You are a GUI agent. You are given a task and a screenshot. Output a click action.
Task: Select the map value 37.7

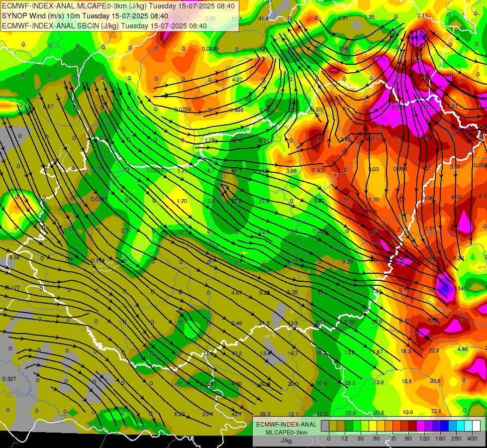pos(320,323)
